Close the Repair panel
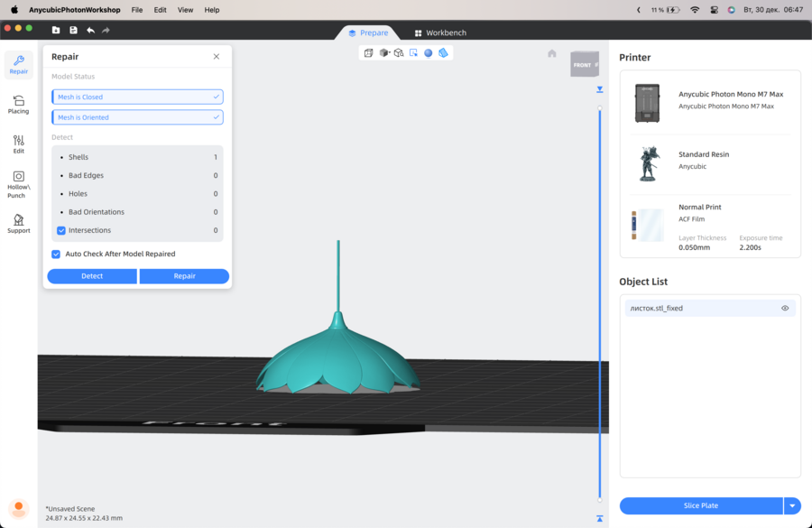Image resolution: width=812 pixels, height=528 pixels. [217, 57]
